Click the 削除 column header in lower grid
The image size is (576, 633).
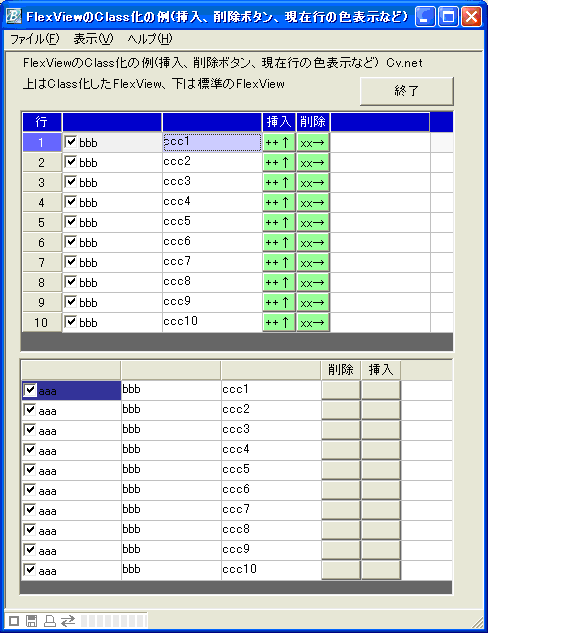pos(341,370)
